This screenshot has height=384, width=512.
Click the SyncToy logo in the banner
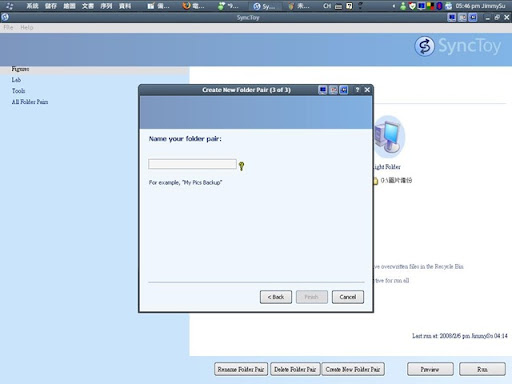[458, 46]
